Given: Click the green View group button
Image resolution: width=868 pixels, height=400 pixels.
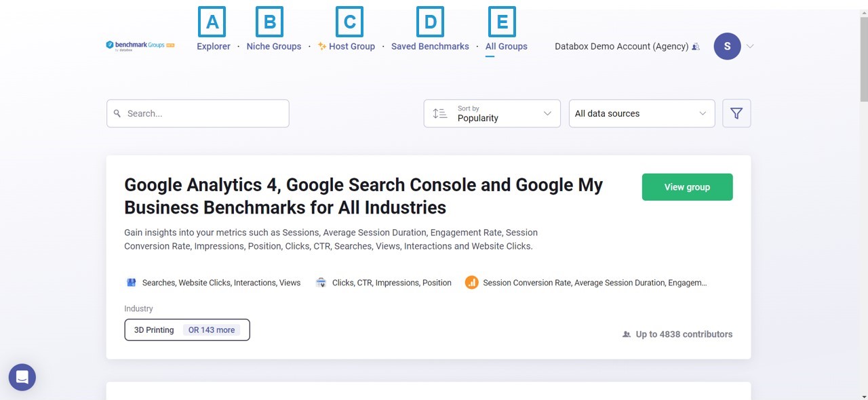Looking at the screenshot, I should click(x=687, y=186).
